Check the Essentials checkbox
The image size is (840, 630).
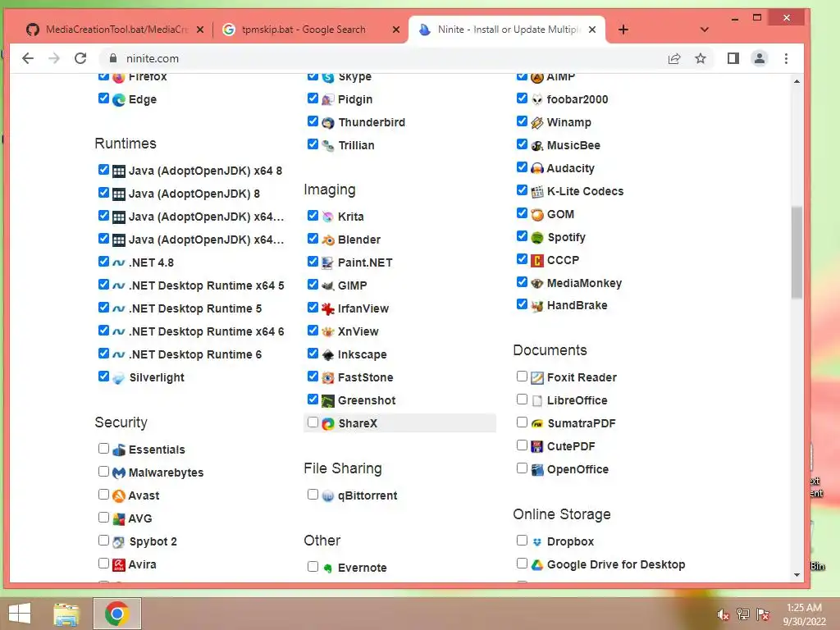click(104, 449)
